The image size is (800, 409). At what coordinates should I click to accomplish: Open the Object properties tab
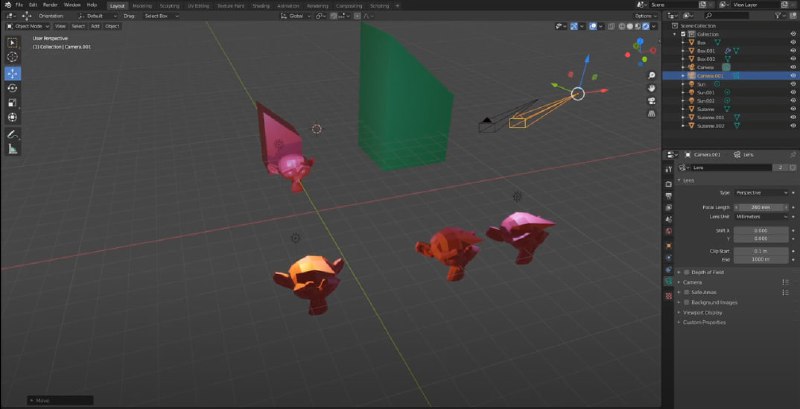(x=669, y=245)
